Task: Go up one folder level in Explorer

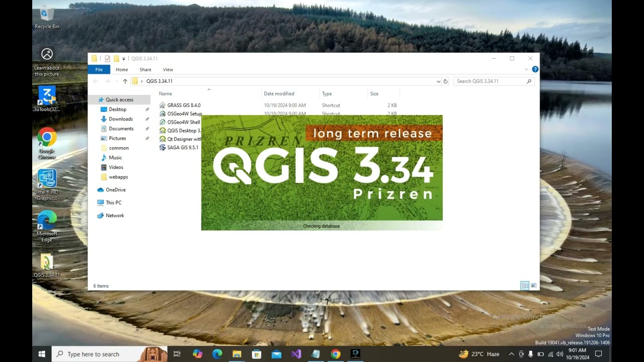Action: [x=125, y=81]
